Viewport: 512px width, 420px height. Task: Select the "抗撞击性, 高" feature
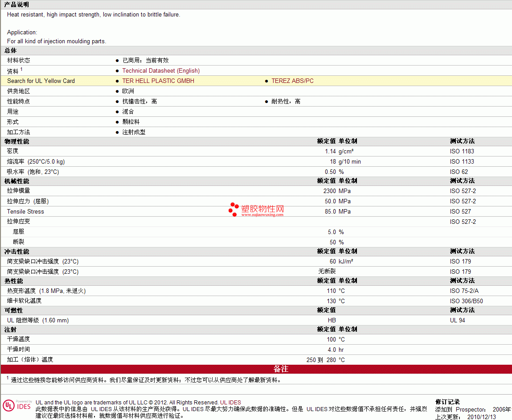[x=140, y=101]
